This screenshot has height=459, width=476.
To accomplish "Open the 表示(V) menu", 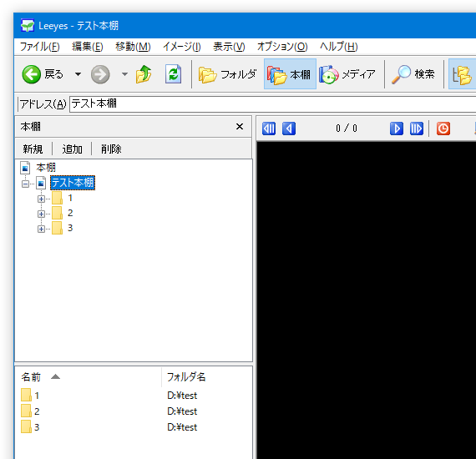I will [229, 47].
